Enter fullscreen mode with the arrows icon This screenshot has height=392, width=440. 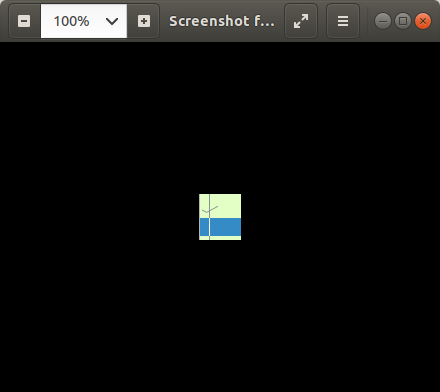[x=301, y=21]
